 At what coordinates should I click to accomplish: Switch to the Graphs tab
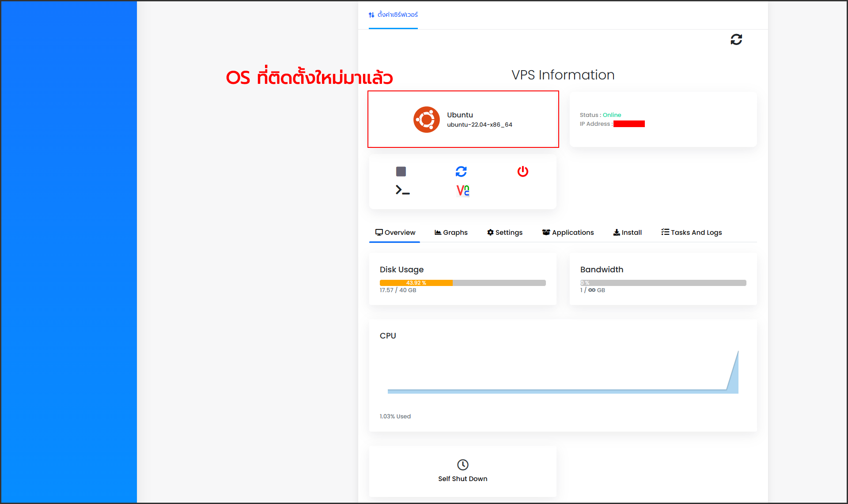(451, 232)
